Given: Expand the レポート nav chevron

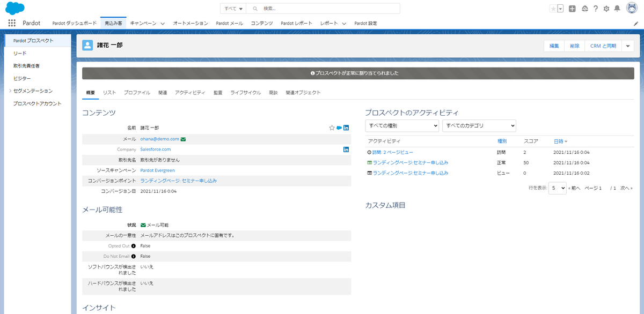Looking at the screenshot, I should (343, 24).
